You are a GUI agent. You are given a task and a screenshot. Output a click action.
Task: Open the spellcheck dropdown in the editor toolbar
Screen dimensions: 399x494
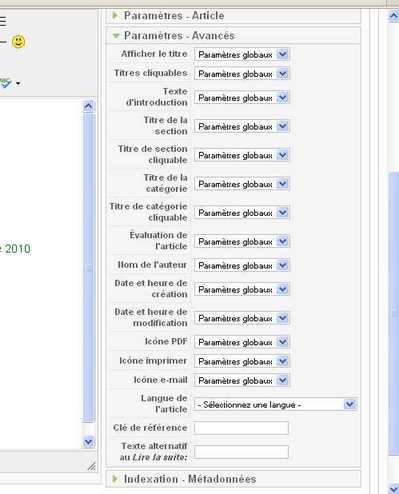(18, 83)
